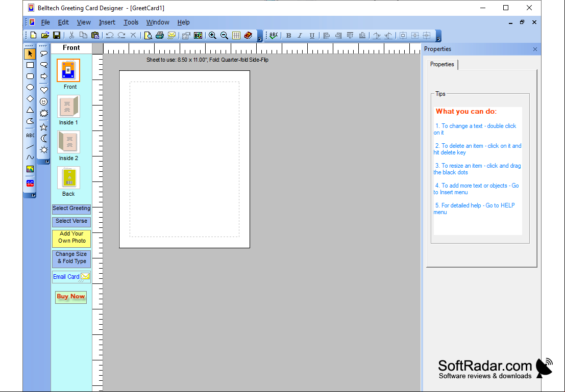Select the crescent moon shape
Image resolution: width=565 pixels, height=392 pixels.
pyautogui.click(x=43, y=139)
